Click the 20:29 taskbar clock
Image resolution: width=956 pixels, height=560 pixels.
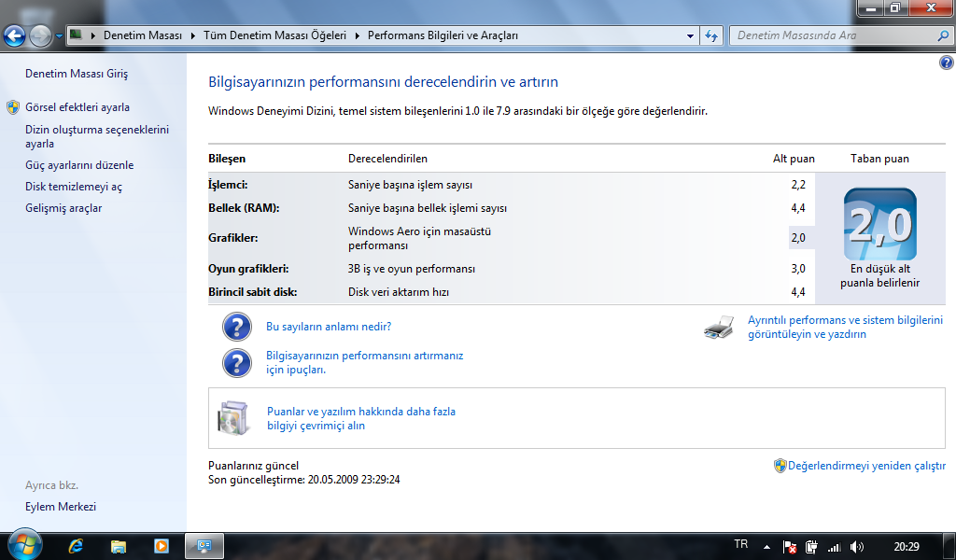point(906,547)
